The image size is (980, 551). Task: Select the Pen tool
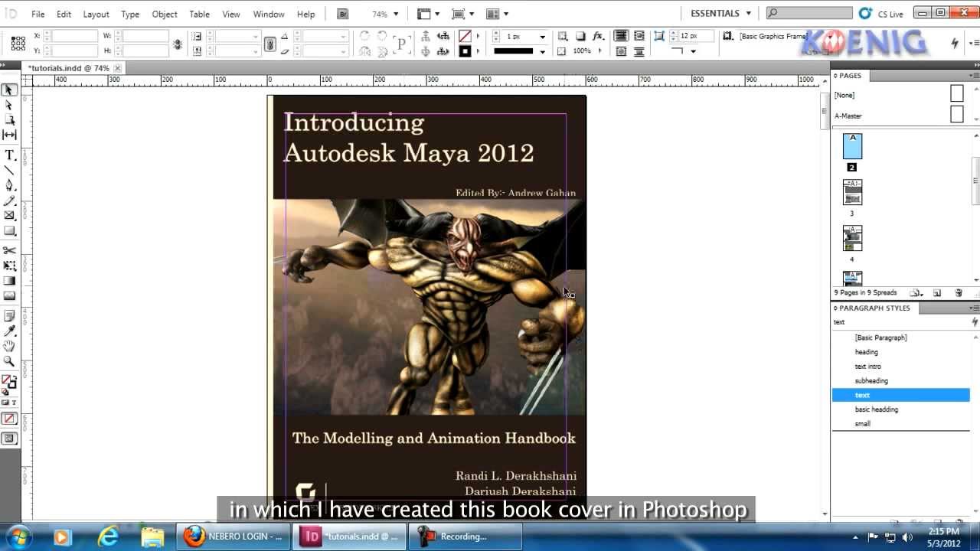pos(9,185)
